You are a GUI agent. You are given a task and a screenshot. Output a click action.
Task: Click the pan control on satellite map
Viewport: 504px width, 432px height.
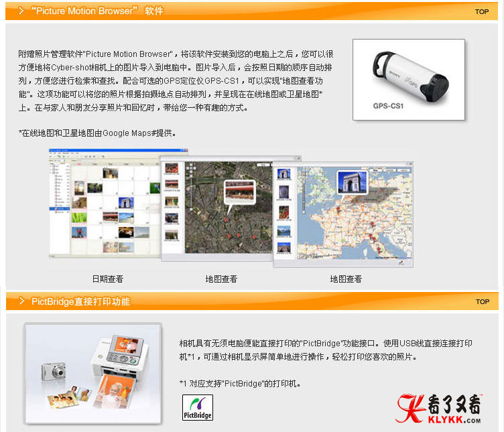tap(191, 167)
